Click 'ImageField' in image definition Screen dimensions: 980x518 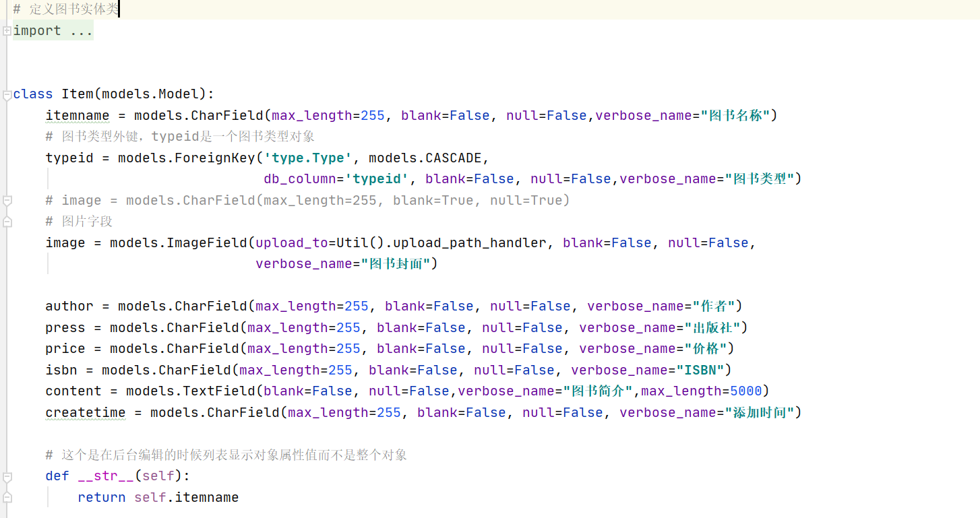(x=207, y=243)
